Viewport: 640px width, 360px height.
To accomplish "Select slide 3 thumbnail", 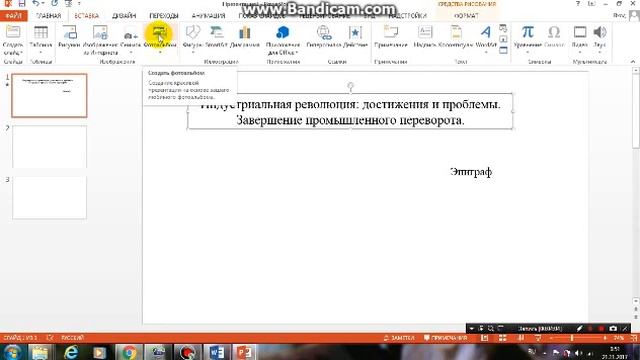I will (49, 198).
